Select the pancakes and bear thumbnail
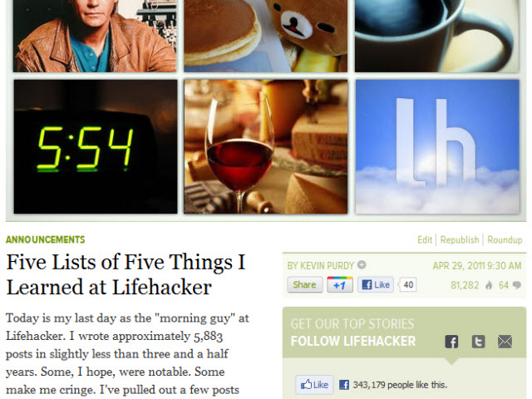 [x=266, y=36]
